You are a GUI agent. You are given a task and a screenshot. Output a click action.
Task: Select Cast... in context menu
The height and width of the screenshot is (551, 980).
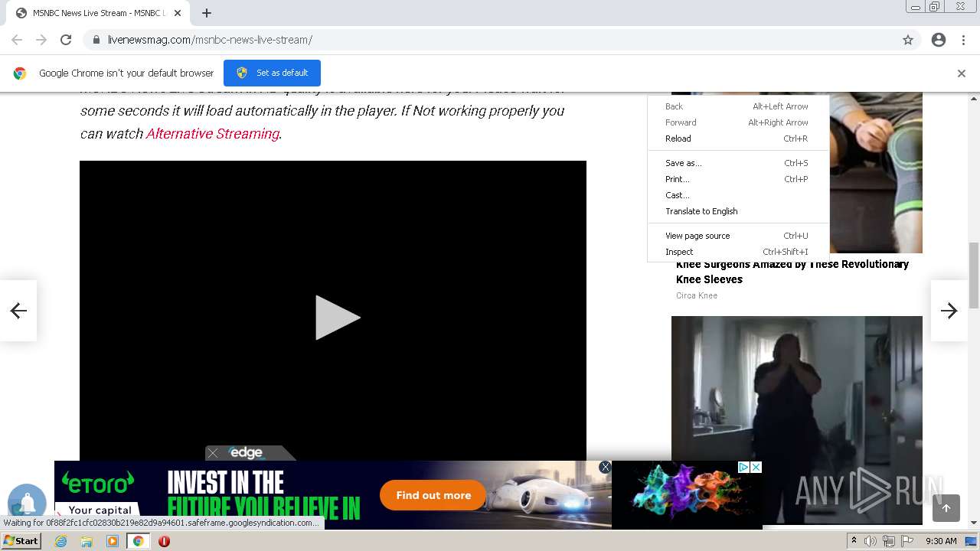(738, 195)
